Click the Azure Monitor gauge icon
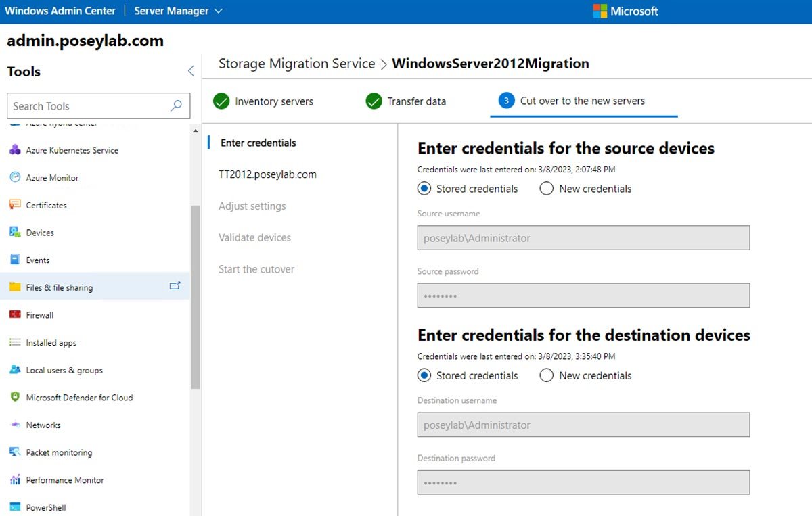Image resolution: width=812 pixels, height=516 pixels. 15,177
